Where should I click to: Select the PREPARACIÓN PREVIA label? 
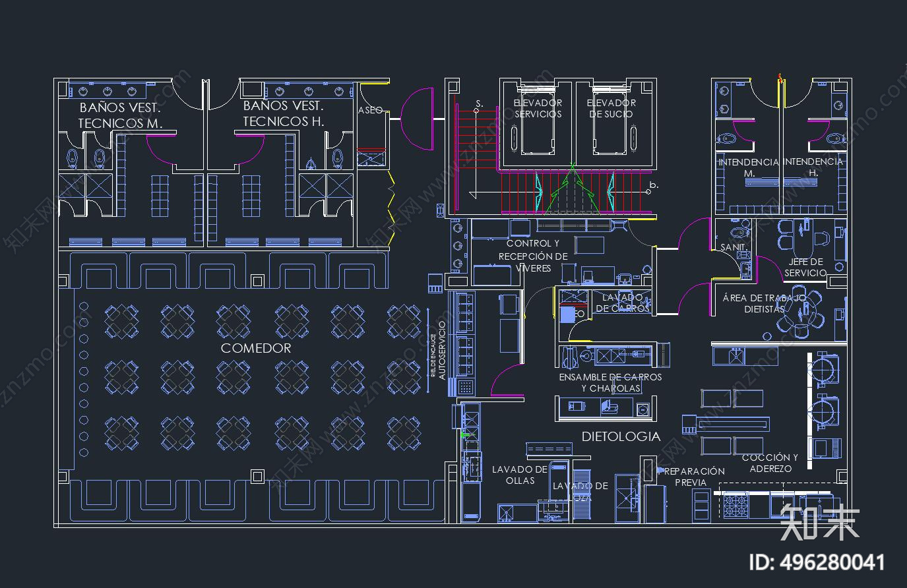pyautogui.click(x=691, y=477)
